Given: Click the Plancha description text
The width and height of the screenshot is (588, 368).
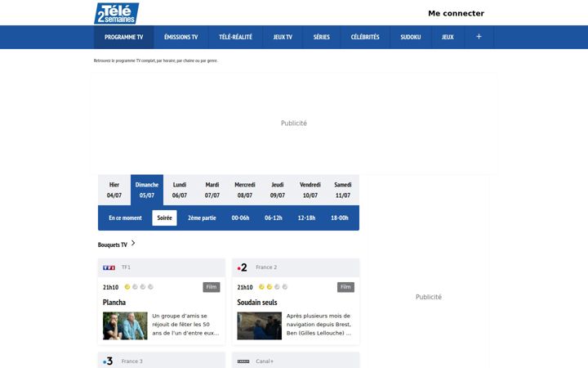Looking at the screenshot, I should (185, 325).
